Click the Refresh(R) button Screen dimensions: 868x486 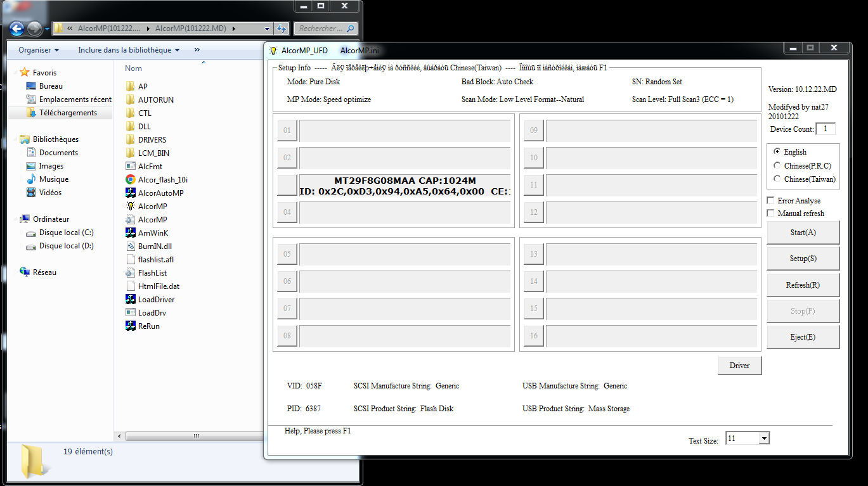pos(803,285)
